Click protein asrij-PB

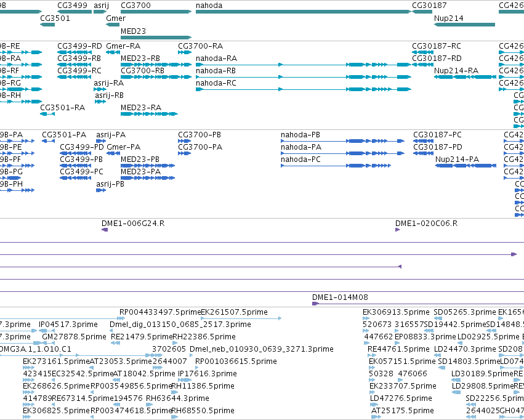[x=101, y=190]
